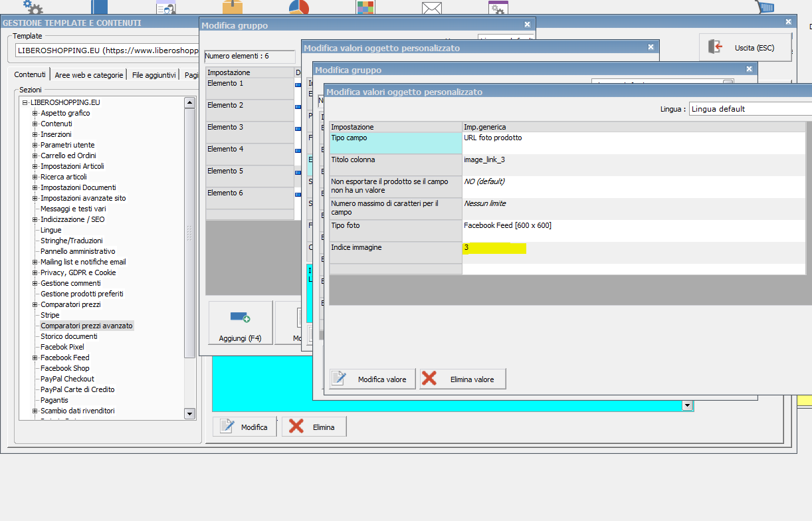This screenshot has height=521, width=812.
Task: Expand the Aspetto grafico node
Action: [35, 113]
